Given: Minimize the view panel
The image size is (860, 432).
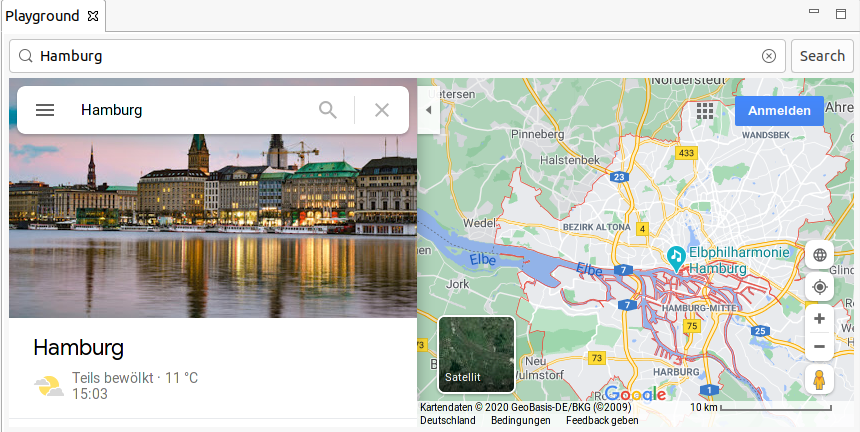Looking at the screenshot, I should (814, 12).
